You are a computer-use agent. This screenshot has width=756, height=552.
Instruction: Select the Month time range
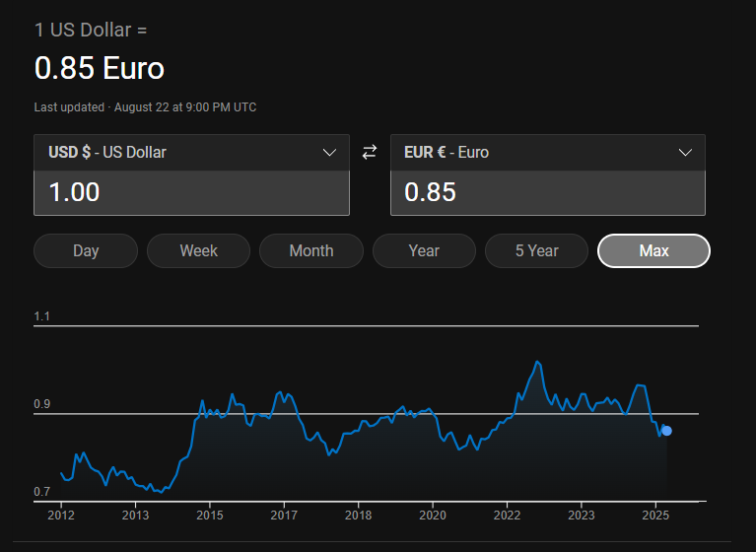click(x=311, y=250)
